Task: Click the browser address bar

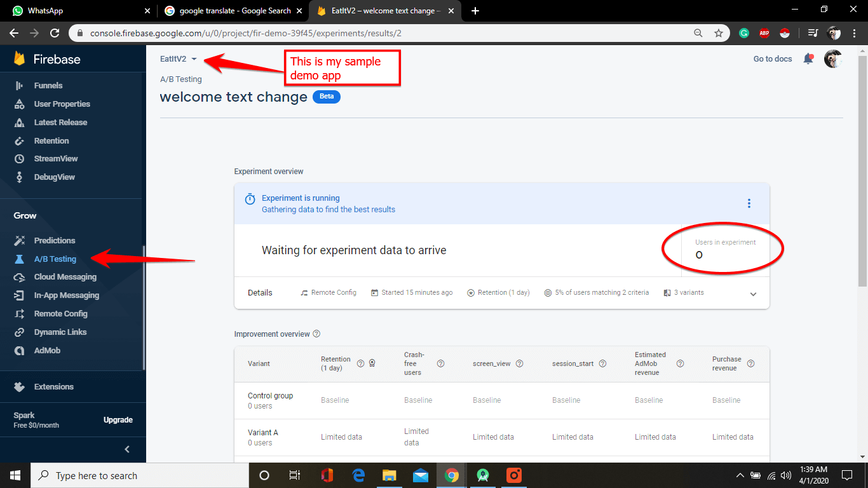Action: [x=381, y=33]
